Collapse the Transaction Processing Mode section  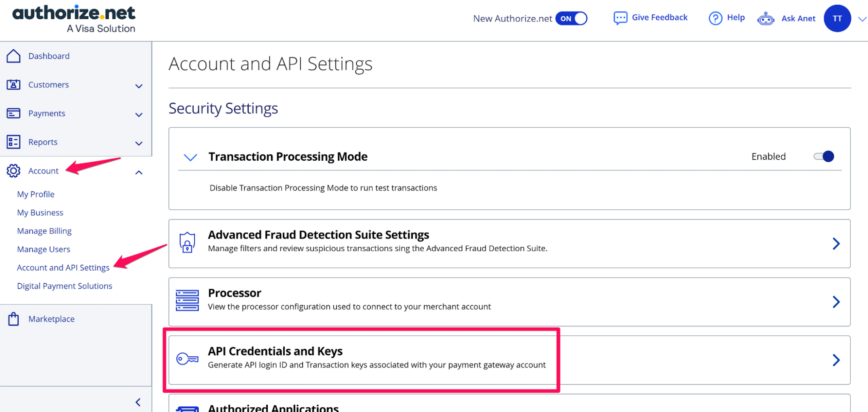coord(190,157)
